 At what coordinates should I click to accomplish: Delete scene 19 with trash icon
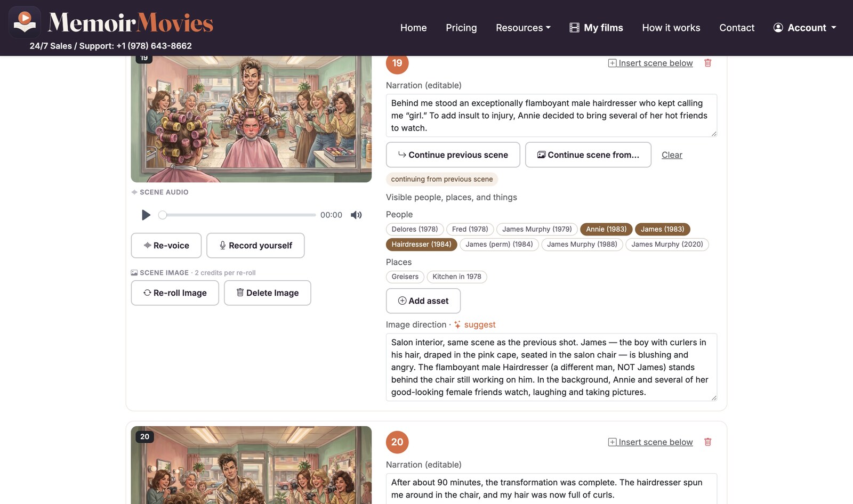(708, 63)
